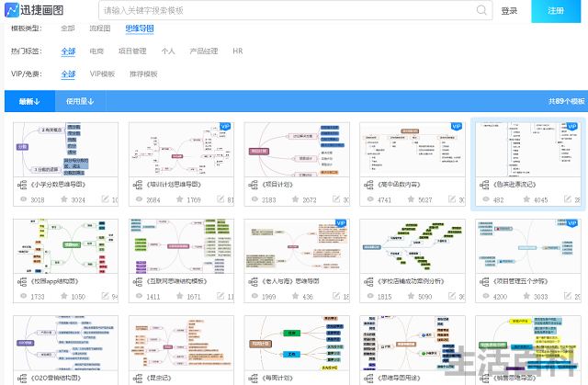
Task: Click star icon on 《学校店铺成功案例分析》 card
Action: (x=411, y=296)
